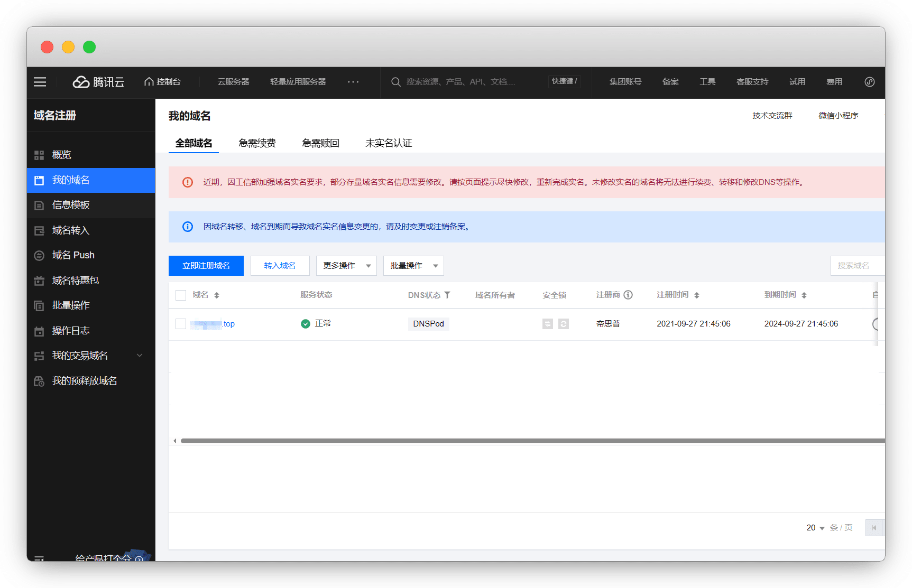Click the registrar info icon
The width and height of the screenshot is (912, 588).
click(628, 295)
